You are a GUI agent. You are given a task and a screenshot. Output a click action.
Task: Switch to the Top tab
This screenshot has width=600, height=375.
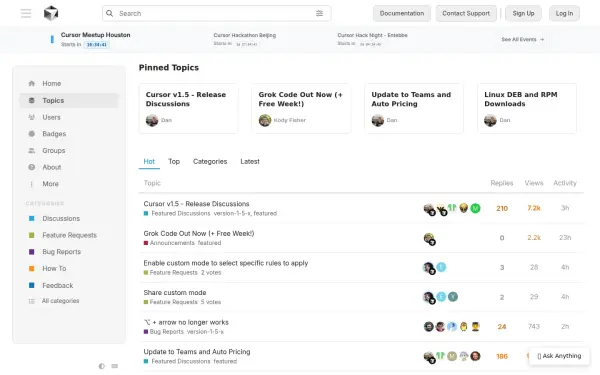(x=174, y=161)
